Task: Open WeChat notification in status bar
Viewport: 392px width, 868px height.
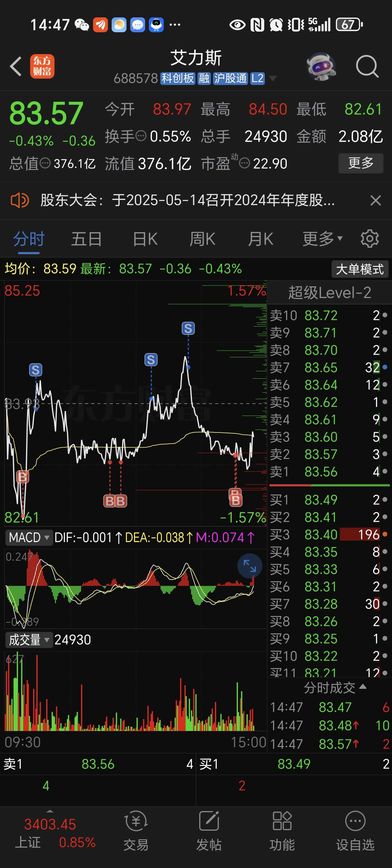Action: click(x=82, y=24)
